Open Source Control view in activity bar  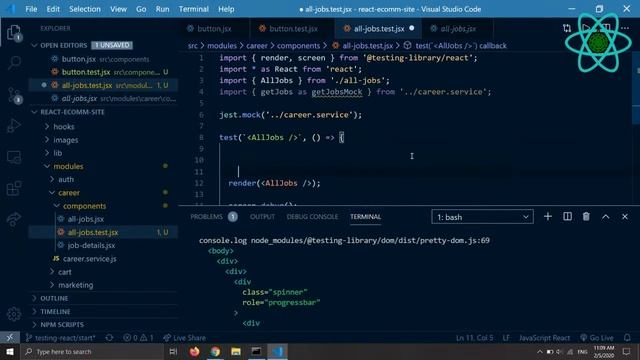[x=14, y=95]
